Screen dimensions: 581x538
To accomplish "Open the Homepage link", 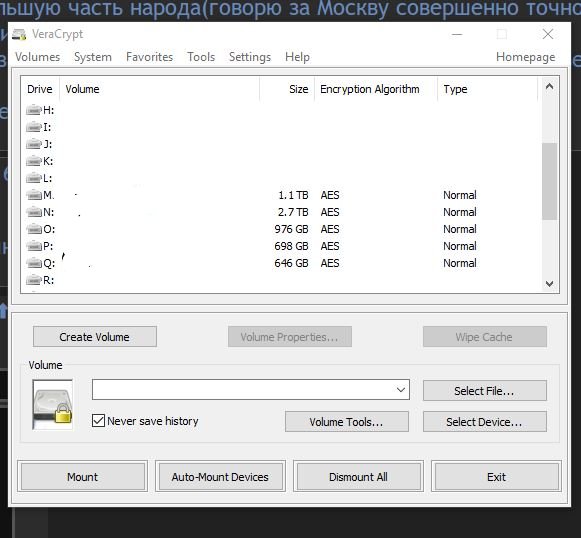I will tap(525, 57).
